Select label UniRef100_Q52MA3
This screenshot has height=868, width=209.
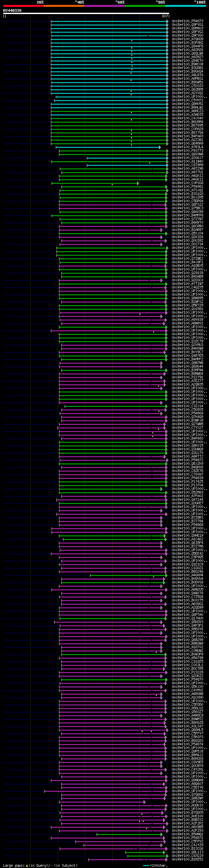pos(187,493)
